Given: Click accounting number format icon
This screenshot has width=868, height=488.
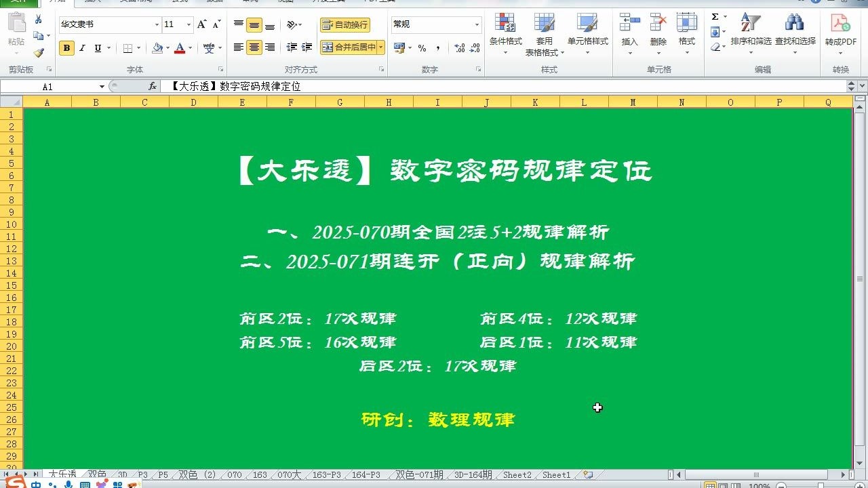Looking at the screenshot, I should click(x=399, y=48).
